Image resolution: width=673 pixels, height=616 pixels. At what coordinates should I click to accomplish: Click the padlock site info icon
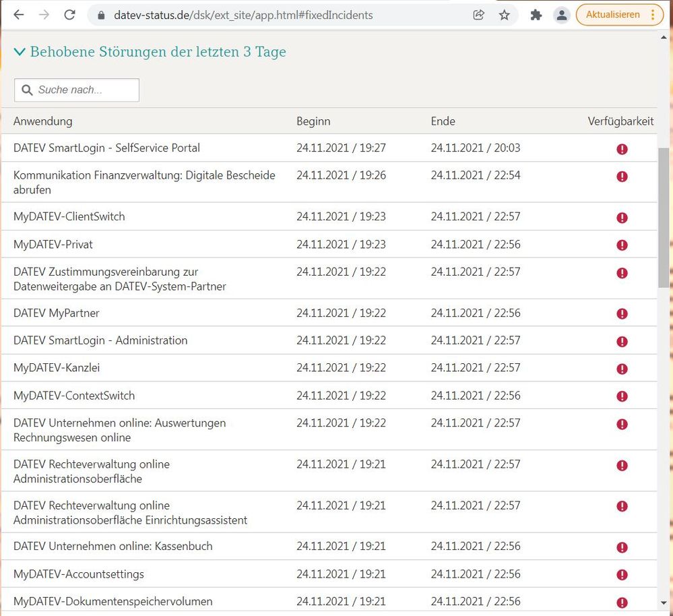[101, 16]
